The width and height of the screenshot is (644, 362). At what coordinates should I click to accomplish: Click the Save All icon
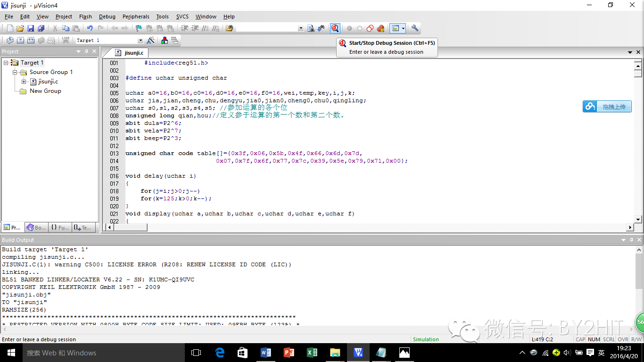pyautogui.click(x=41, y=28)
